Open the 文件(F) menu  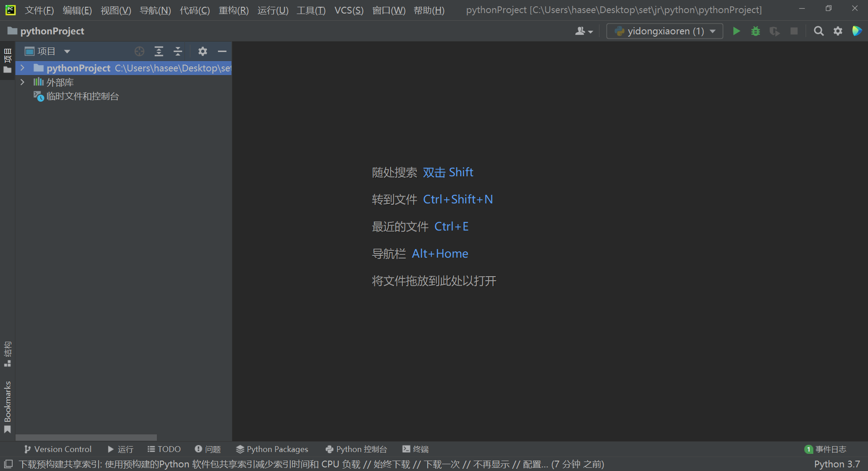pos(38,10)
